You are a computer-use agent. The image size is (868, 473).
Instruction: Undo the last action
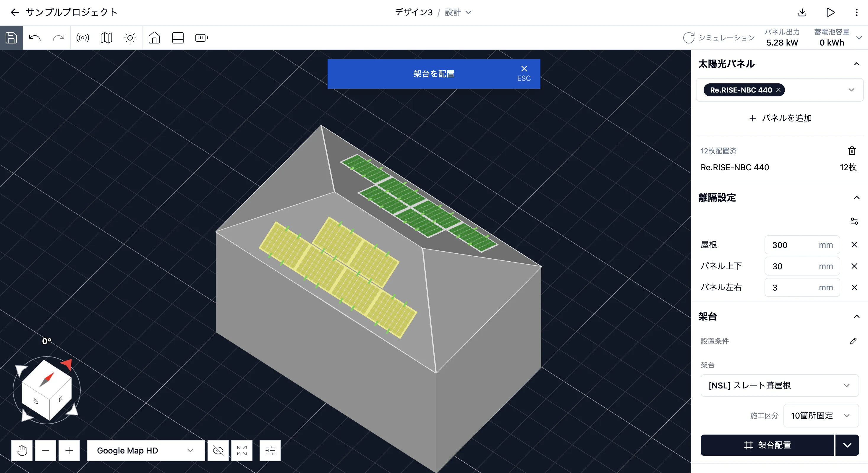pyautogui.click(x=35, y=38)
